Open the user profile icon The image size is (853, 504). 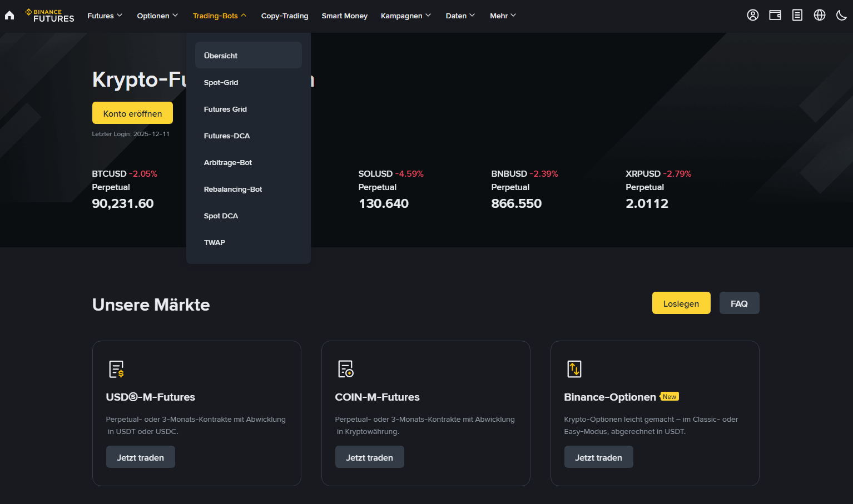click(753, 16)
